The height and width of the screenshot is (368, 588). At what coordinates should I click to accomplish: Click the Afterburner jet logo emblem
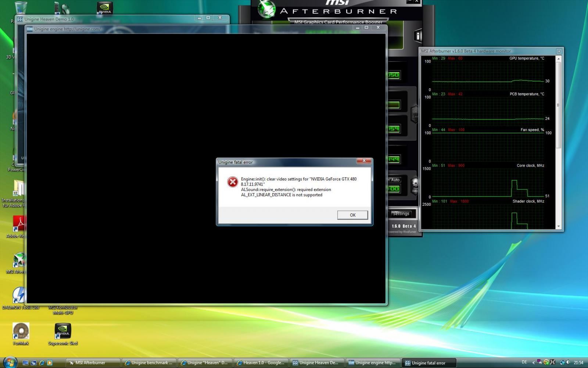[266, 9]
